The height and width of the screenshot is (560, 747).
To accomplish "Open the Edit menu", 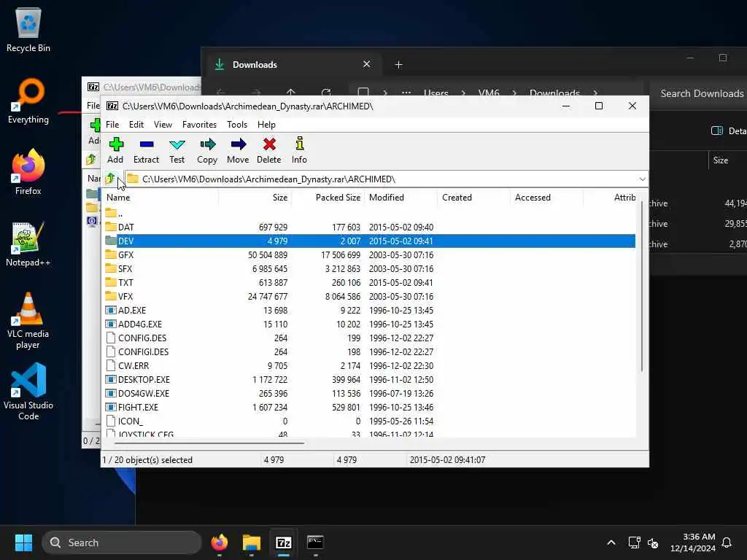I will click(136, 124).
